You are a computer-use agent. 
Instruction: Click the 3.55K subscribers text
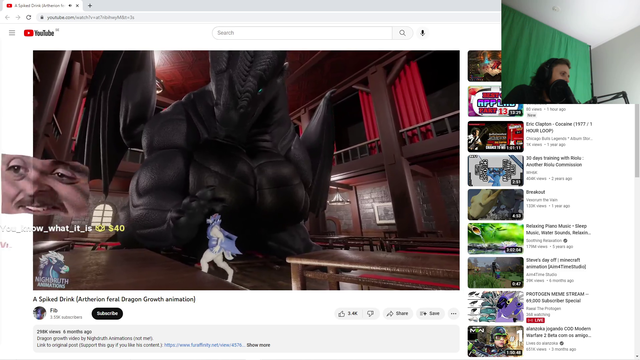pyautogui.click(x=66, y=317)
